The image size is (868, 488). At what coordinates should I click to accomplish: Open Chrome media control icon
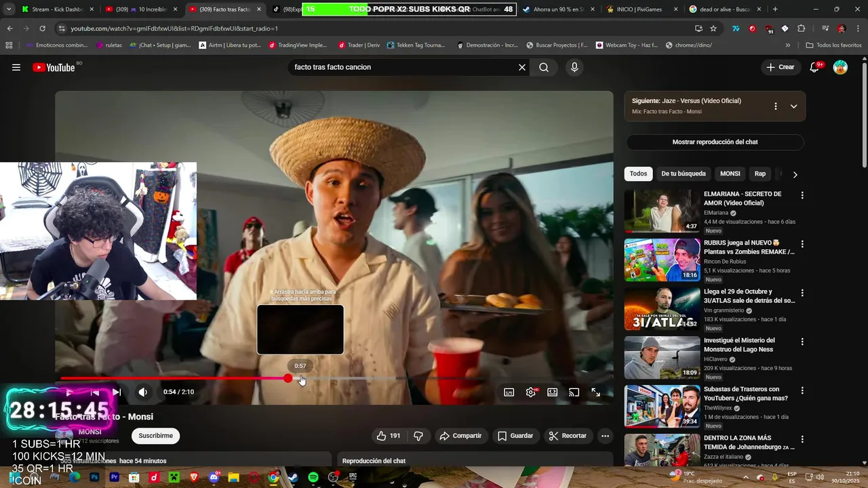point(825,28)
